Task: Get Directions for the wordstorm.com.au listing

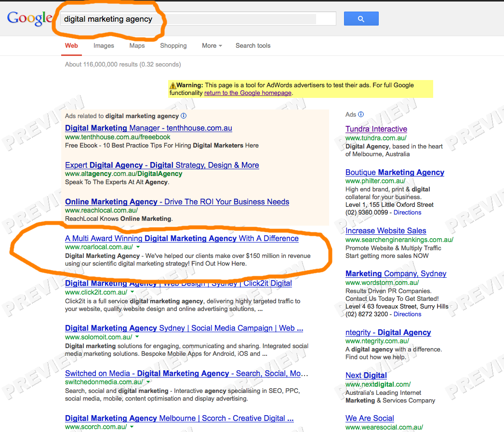Action: click(x=407, y=314)
